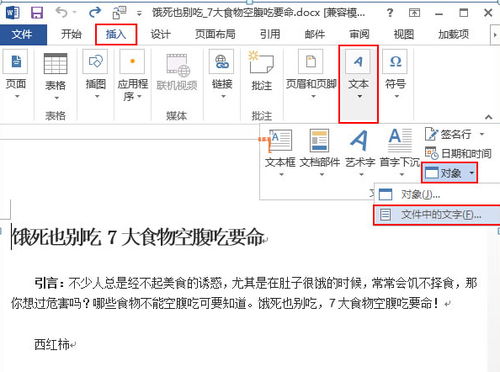Click the 联机视频 (Online Video) icon

[x=178, y=72]
